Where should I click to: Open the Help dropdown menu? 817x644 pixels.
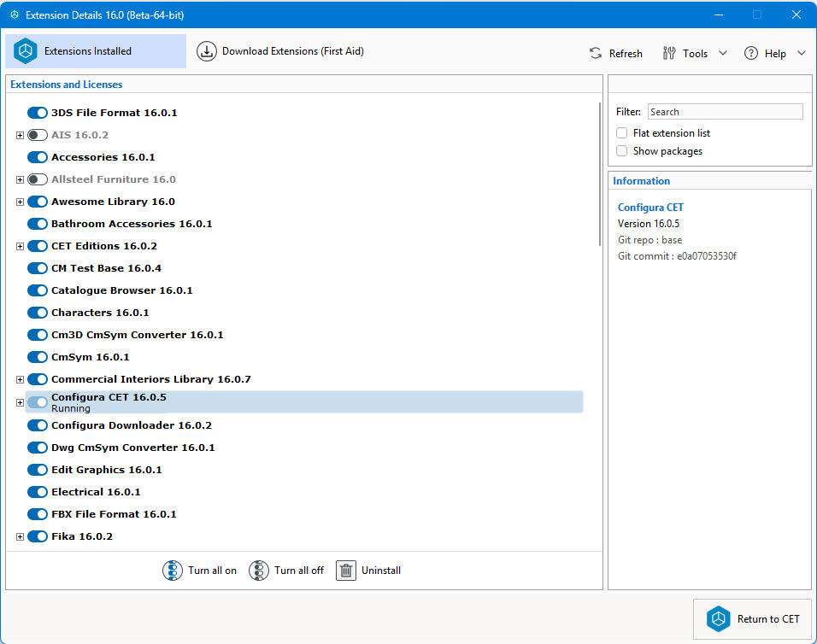tap(802, 53)
